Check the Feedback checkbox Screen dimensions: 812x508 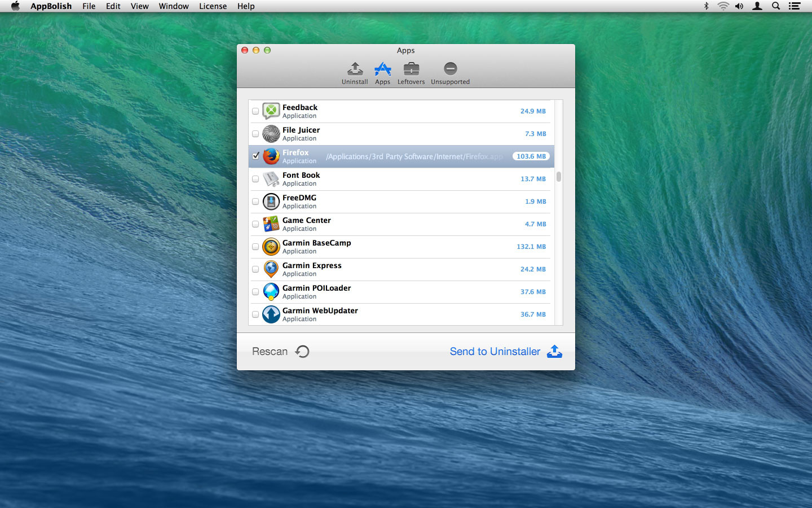[255, 111]
